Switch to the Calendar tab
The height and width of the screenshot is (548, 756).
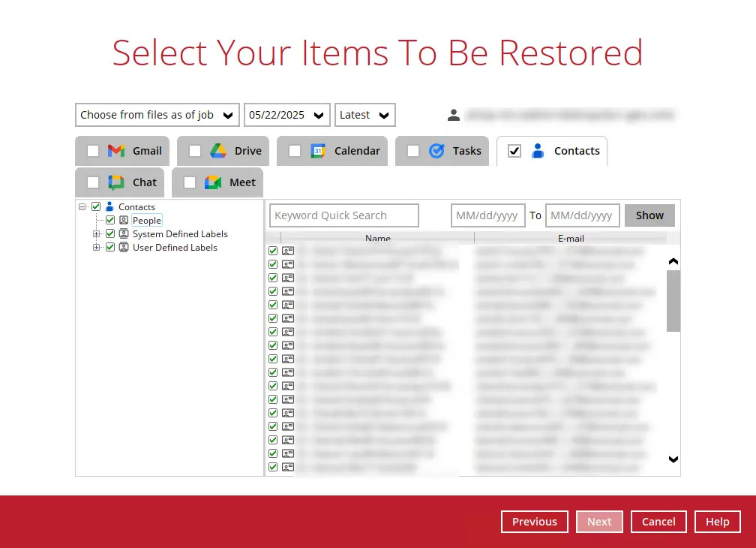(x=356, y=151)
